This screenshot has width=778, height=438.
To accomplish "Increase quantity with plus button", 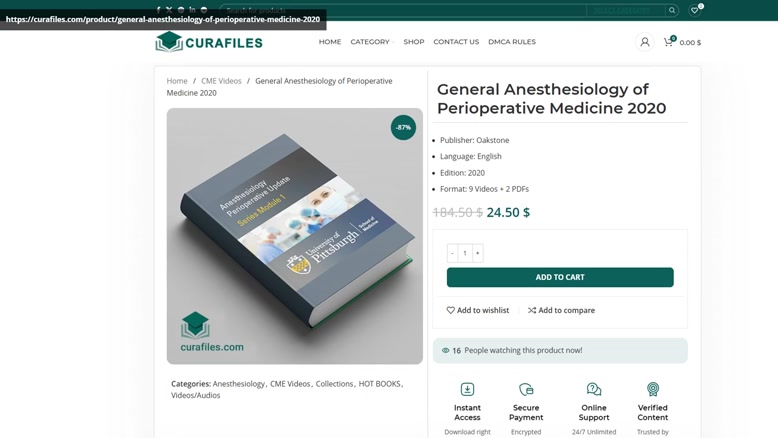I will tap(477, 253).
